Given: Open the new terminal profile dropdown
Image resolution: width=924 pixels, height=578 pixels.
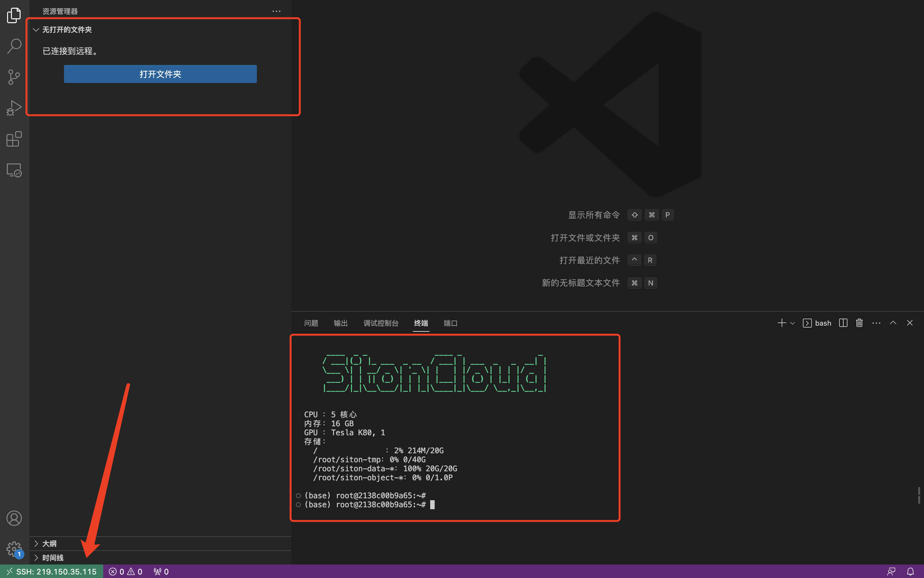Looking at the screenshot, I should [793, 323].
